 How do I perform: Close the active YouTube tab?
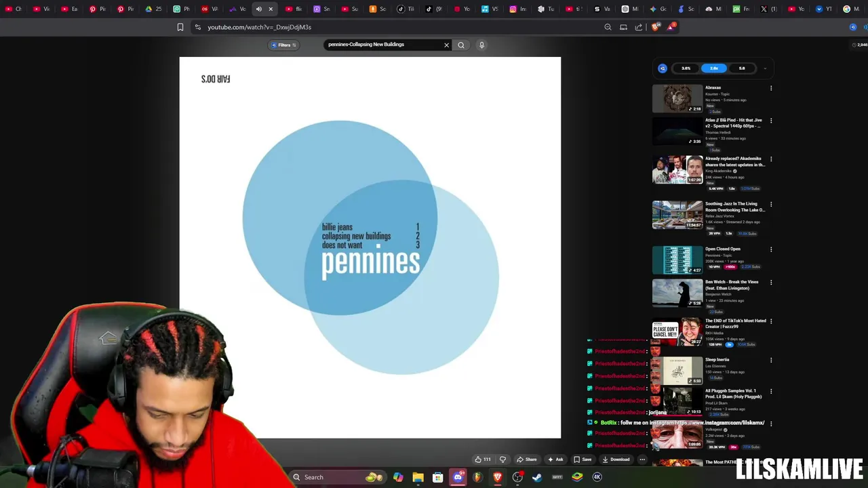click(271, 9)
